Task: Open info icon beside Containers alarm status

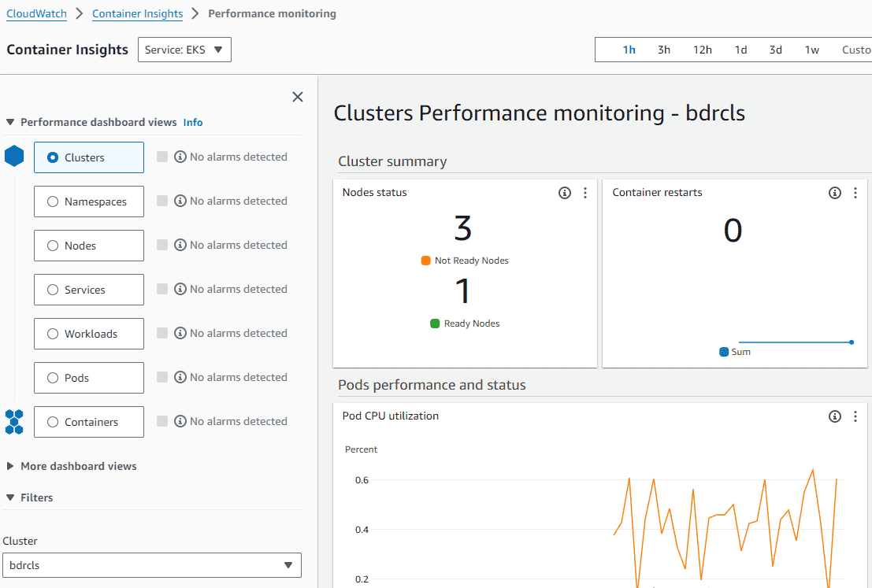Action: click(x=180, y=421)
